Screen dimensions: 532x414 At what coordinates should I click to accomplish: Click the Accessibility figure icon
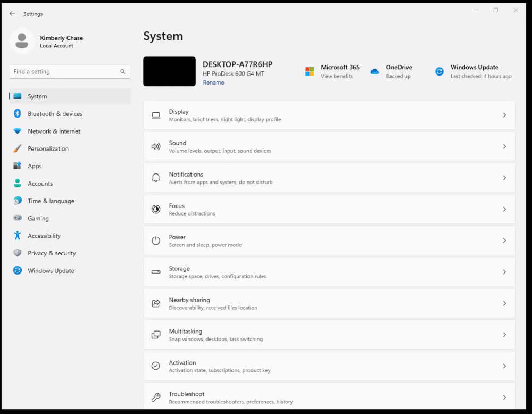(x=18, y=236)
